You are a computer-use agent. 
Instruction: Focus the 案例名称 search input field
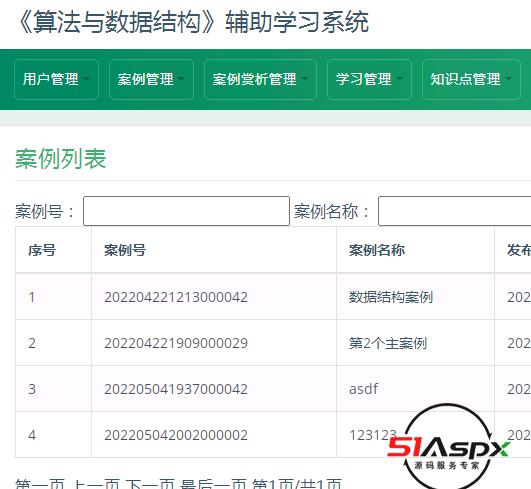454,211
